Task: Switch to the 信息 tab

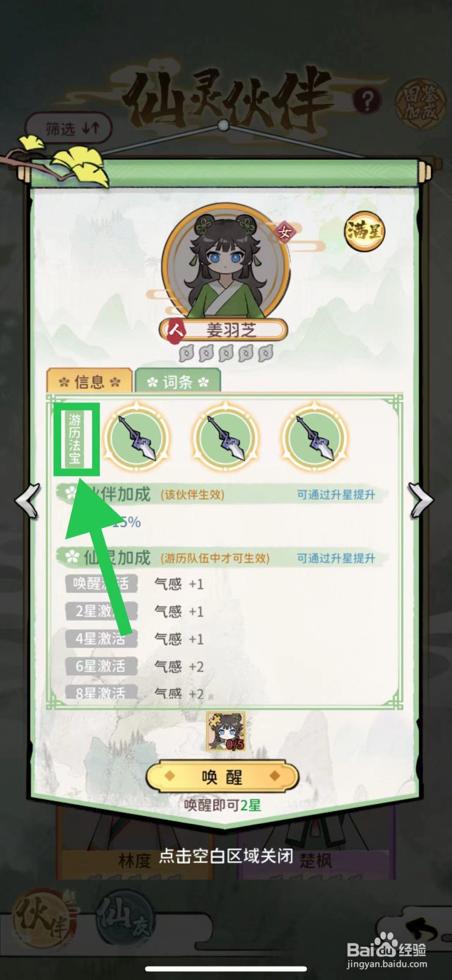Action: [89, 382]
